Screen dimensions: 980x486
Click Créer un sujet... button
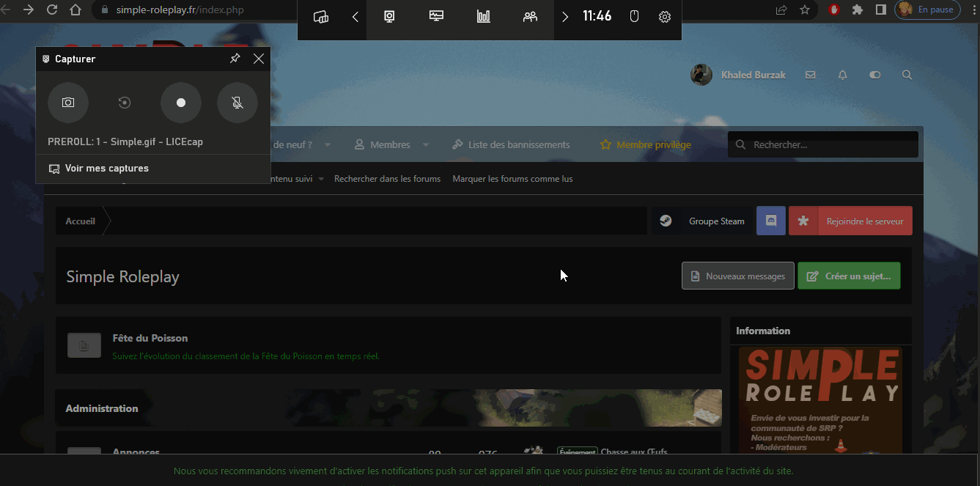pyautogui.click(x=849, y=276)
